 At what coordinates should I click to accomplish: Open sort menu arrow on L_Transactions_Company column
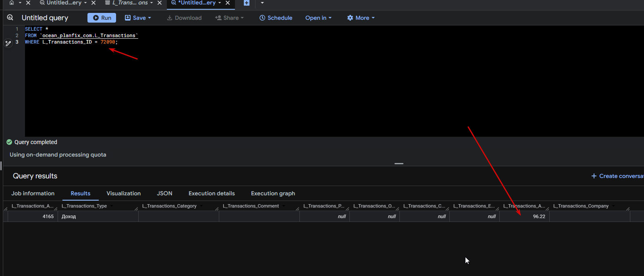coord(613,206)
